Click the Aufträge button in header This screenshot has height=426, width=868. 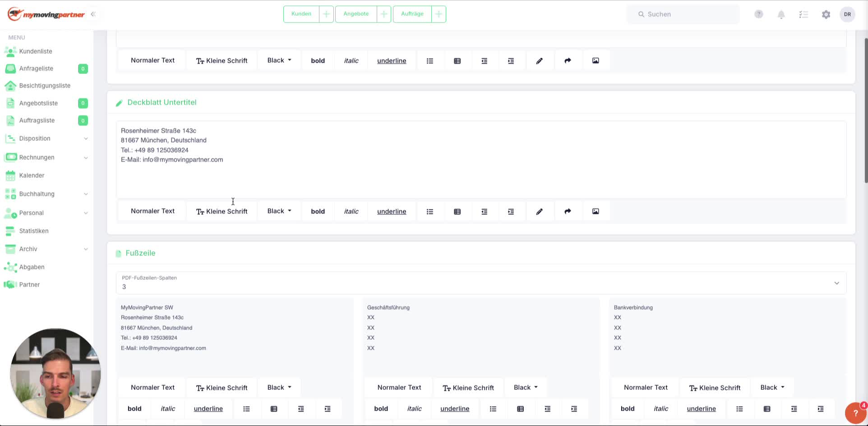(x=412, y=14)
